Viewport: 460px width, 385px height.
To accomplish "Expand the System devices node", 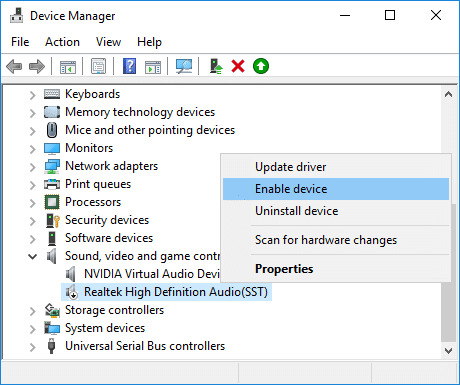I will click(32, 329).
